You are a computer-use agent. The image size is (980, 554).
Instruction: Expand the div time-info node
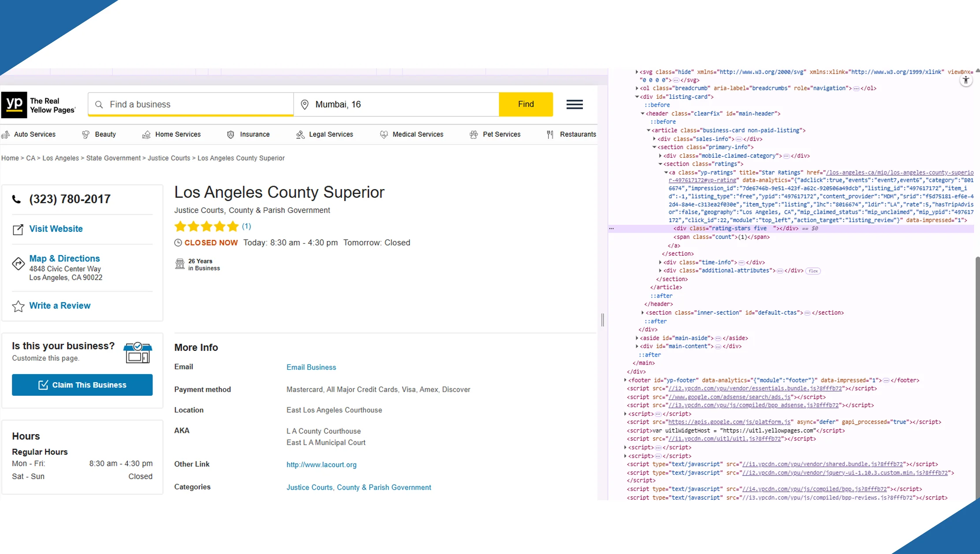click(x=660, y=262)
